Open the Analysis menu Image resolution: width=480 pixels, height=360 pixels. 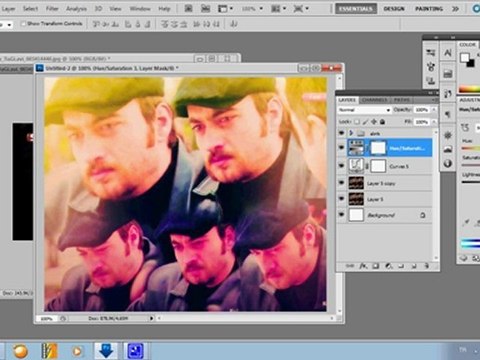(x=76, y=8)
